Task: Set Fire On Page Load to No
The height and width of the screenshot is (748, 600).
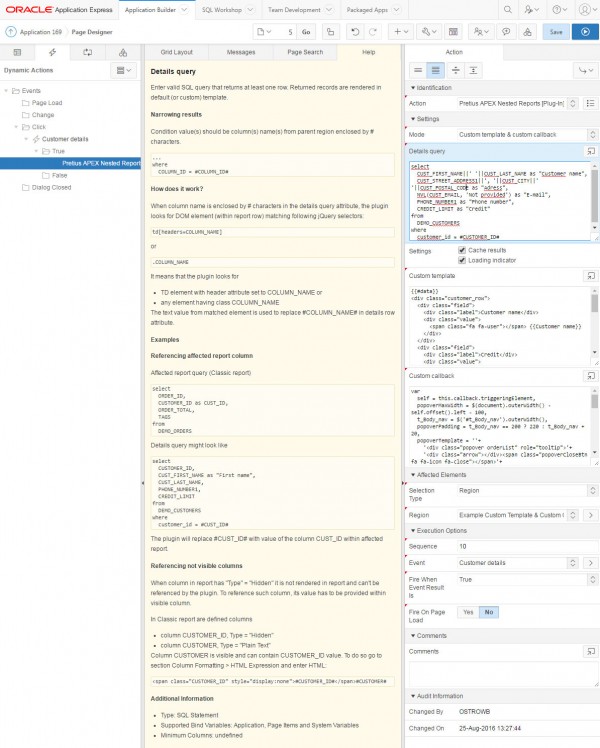Action: coord(489,612)
